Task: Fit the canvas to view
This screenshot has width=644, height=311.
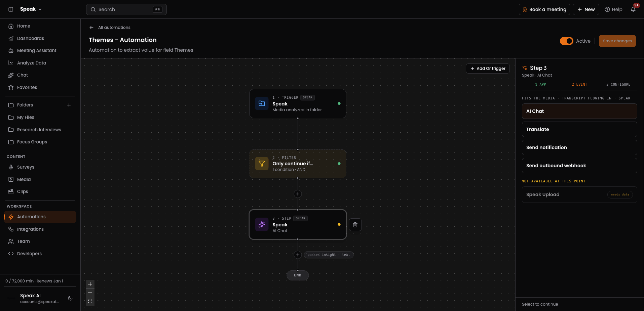Action: click(x=90, y=302)
